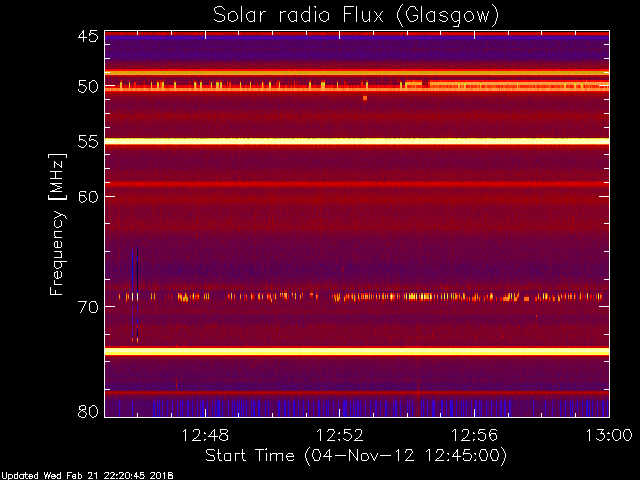Click the 45 MHz axis label
This screenshot has width=640, height=480.
pos(88,36)
